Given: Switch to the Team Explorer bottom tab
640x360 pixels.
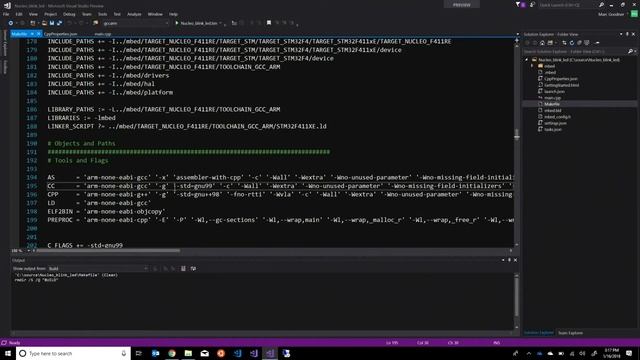Looking at the screenshot, I should coord(570,333).
